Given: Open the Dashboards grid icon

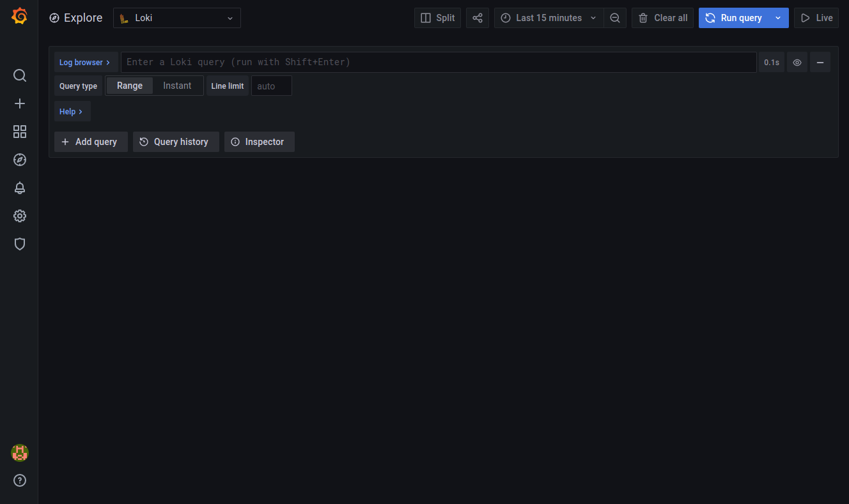Looking at the screenshot, I should 20,132.
